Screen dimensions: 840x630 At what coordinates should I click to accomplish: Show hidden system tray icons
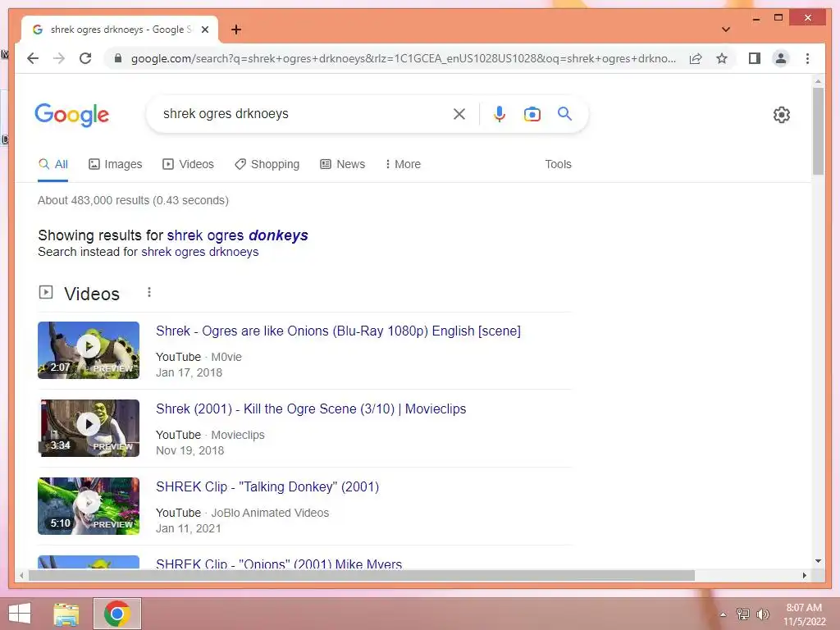click(724, 614)
